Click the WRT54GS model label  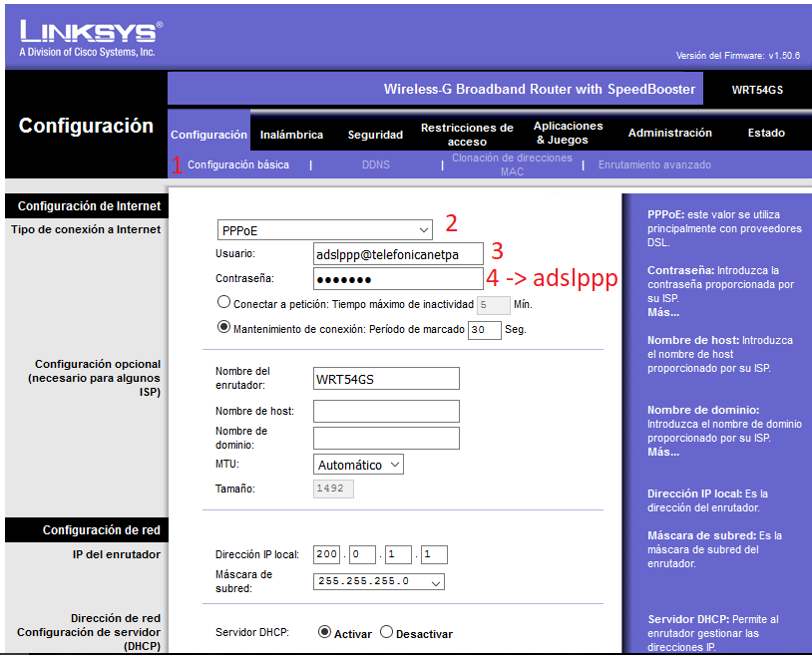757,90
